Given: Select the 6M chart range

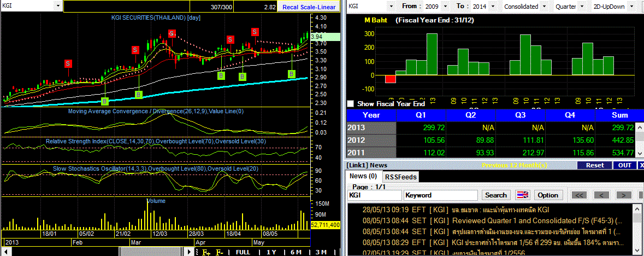Looking at the screenshot, I should coord(296,252).
